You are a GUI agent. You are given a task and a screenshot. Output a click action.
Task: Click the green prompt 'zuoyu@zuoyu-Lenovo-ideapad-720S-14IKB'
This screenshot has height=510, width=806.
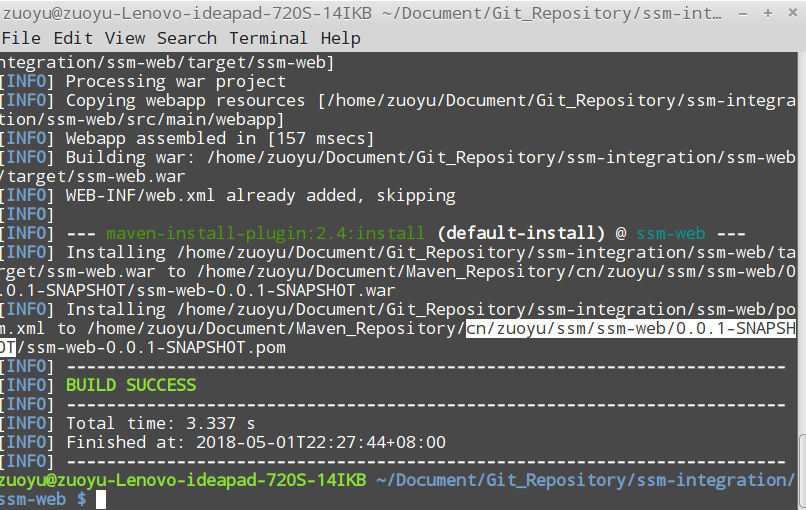[183, 480]
